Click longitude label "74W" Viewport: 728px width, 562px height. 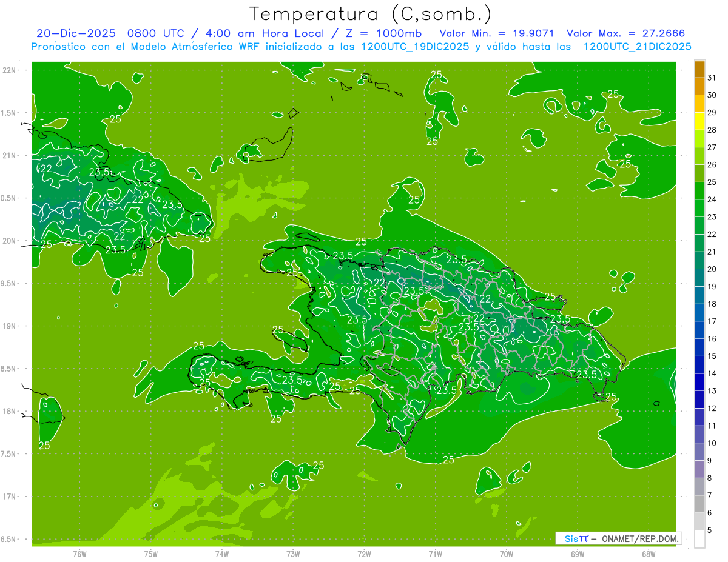pos(222,554)
